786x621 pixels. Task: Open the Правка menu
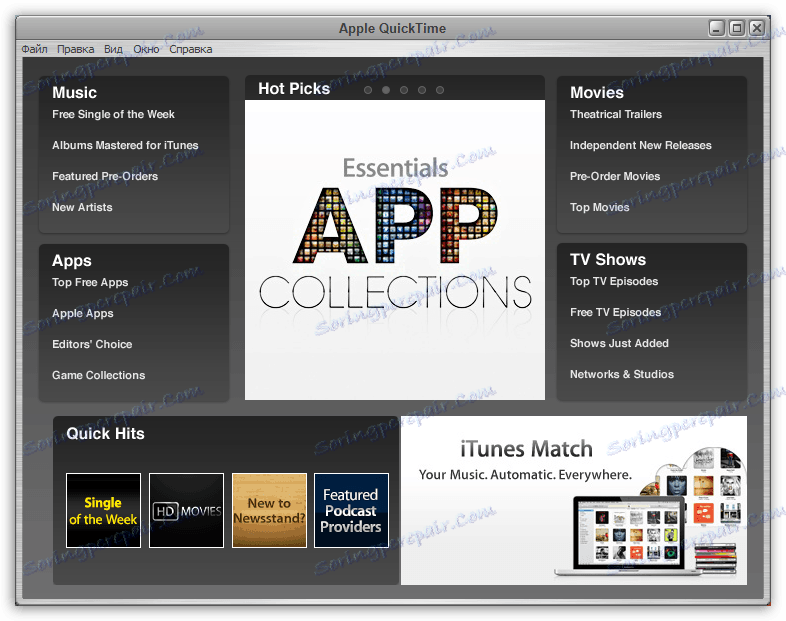click(x=75, y=49)
